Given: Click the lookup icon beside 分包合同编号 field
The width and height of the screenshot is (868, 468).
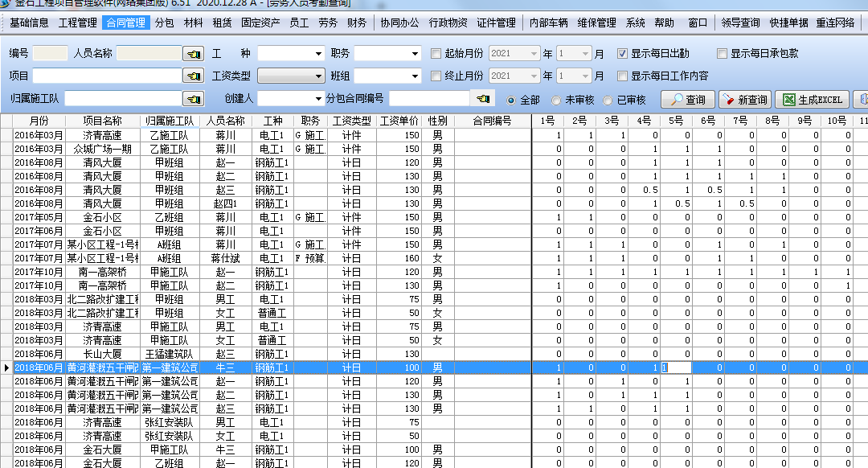Looking at the screenshot, I should (482, 99).
